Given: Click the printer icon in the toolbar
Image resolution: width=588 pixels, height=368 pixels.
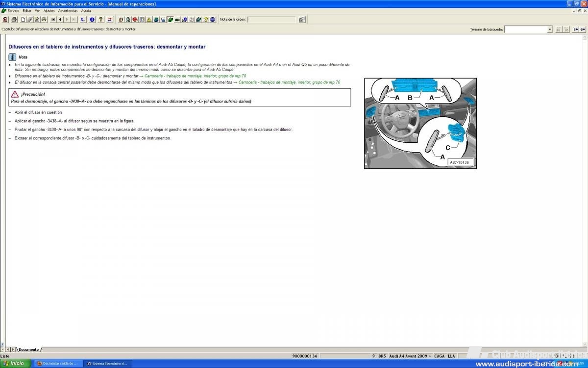Looking at the screenshot, I should (14, 20).
